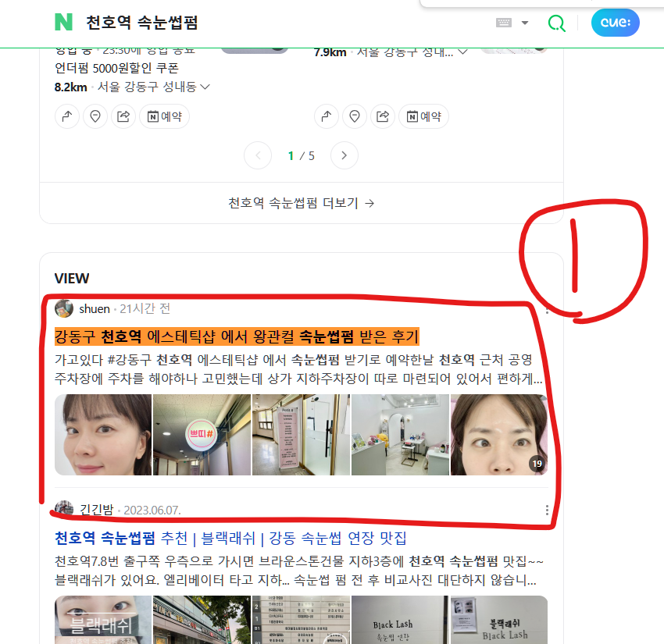Image resolution: width=664 pixels, height=644 pixels.
Task: Open 천호역 속눈썹펌 더보기 link
Action: [x=301, y=203]
